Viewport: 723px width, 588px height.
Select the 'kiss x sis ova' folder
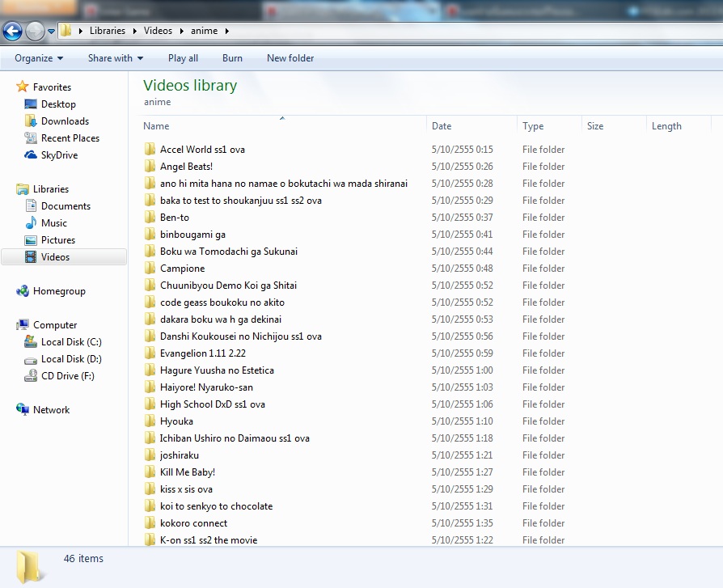point(186,489)
